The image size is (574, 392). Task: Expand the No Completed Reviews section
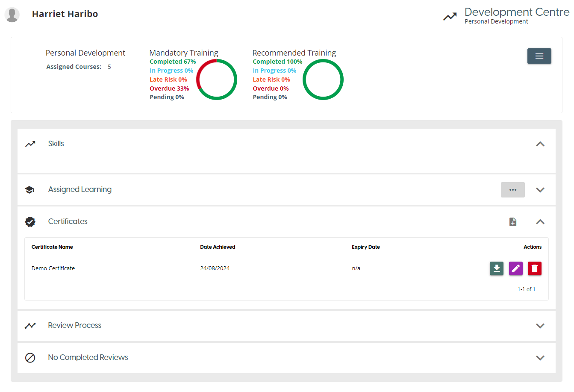(540, 358)
